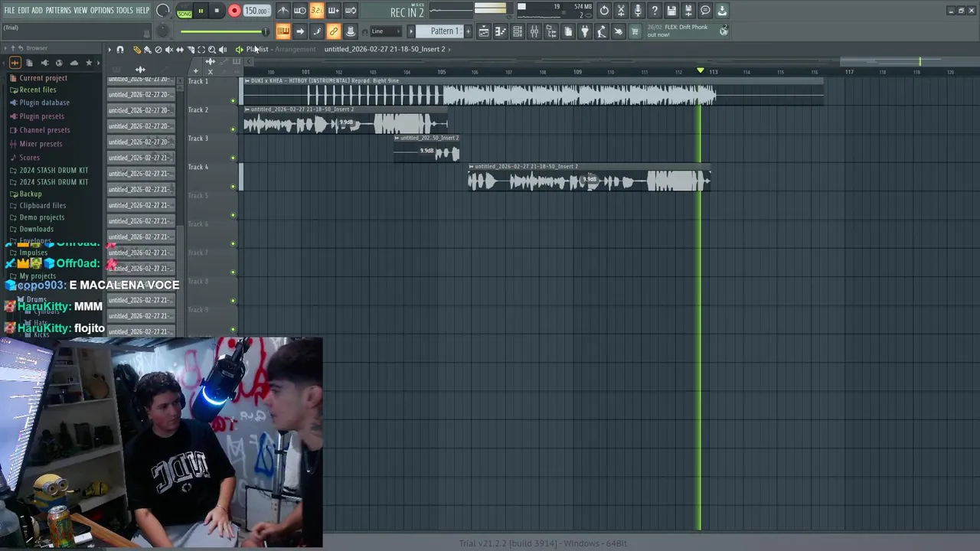Open the Channel rack icon
The height and width of the screenshot is (551, 980).
coord(518,31)
